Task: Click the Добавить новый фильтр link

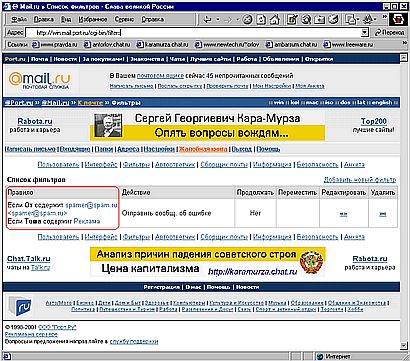Action: [360, 180]
